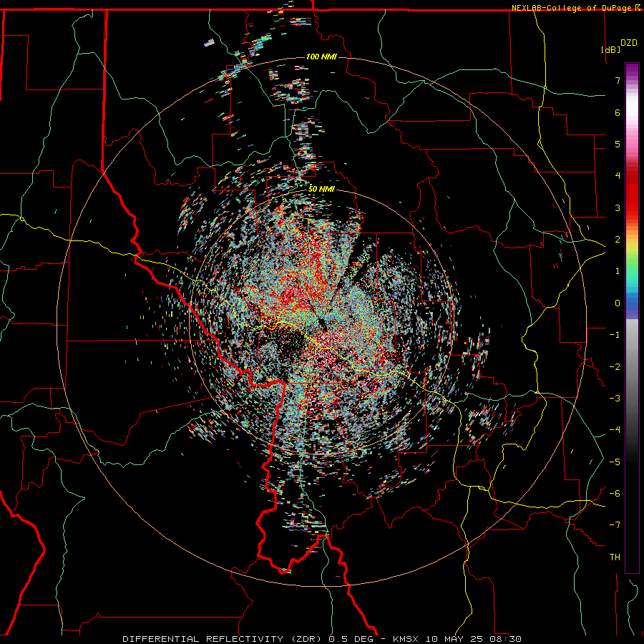The image size is (644, 644).
Task: Click the "10 MAY 25" date text
Action: coord(454,639)
